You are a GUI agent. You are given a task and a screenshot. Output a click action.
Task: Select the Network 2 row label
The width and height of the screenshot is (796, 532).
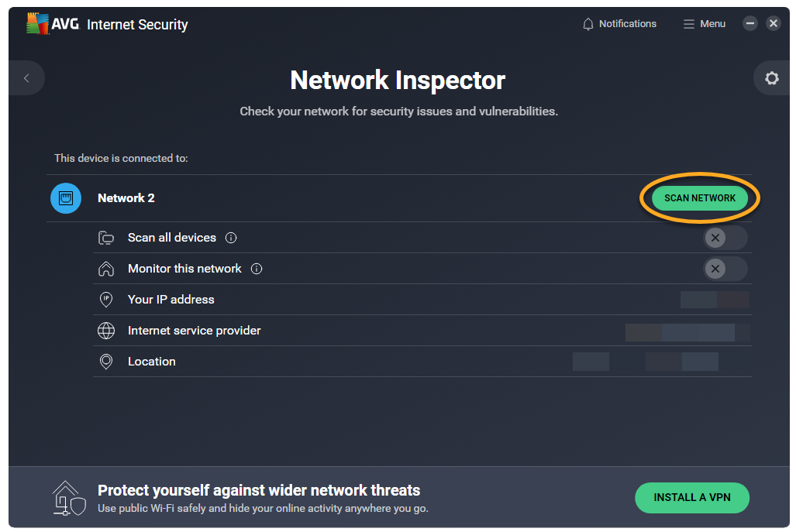pos(126,198)
